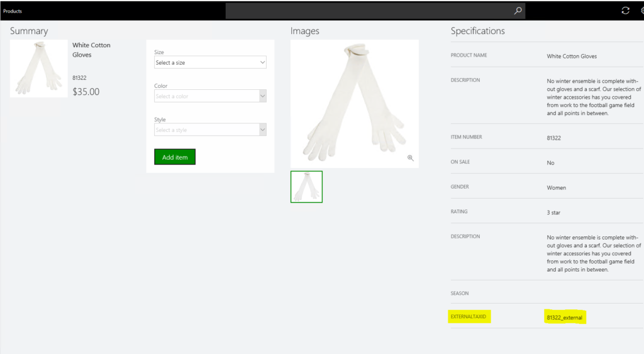Click the 3 star rating value
Viewport: 644px width, 354px height.
coord(553,213)
